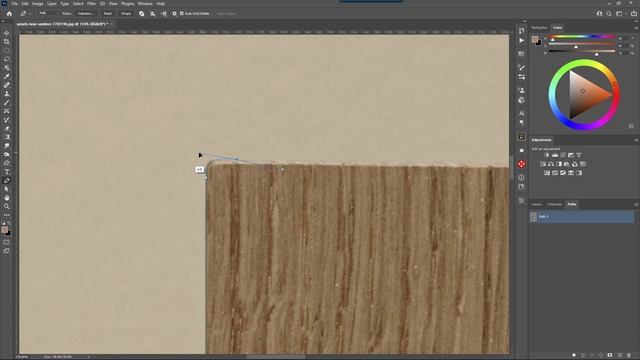Click the Mask button

pyautogui.click(x=108, y=13)
